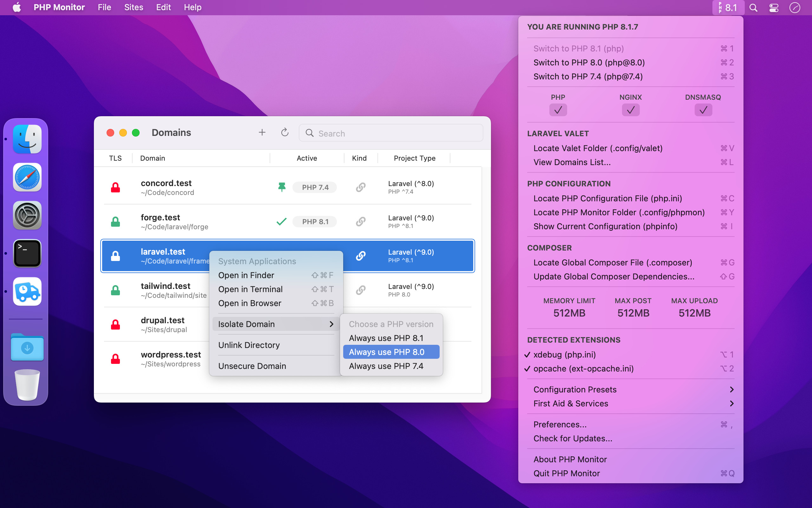Choose Open in Finder from context menu
The height and width of the screenshot is (508, 812).
(276, 275)
